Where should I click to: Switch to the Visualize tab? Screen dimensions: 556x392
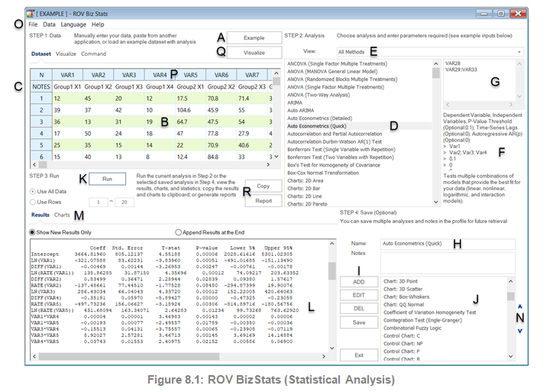66,54
